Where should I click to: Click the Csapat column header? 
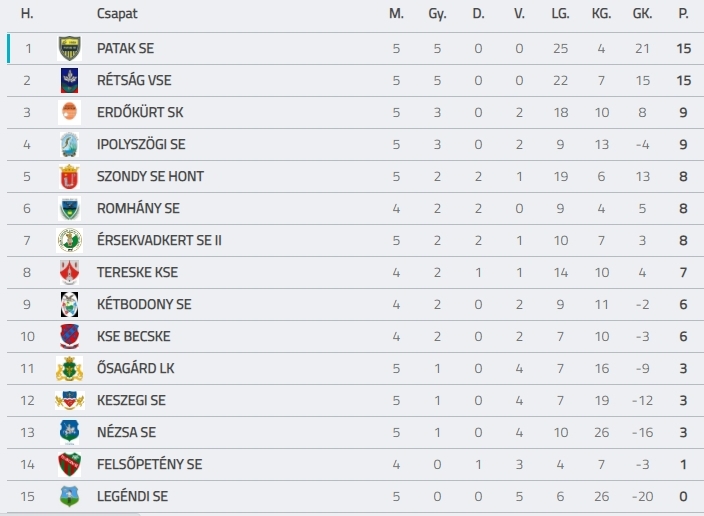click(117, 14)
